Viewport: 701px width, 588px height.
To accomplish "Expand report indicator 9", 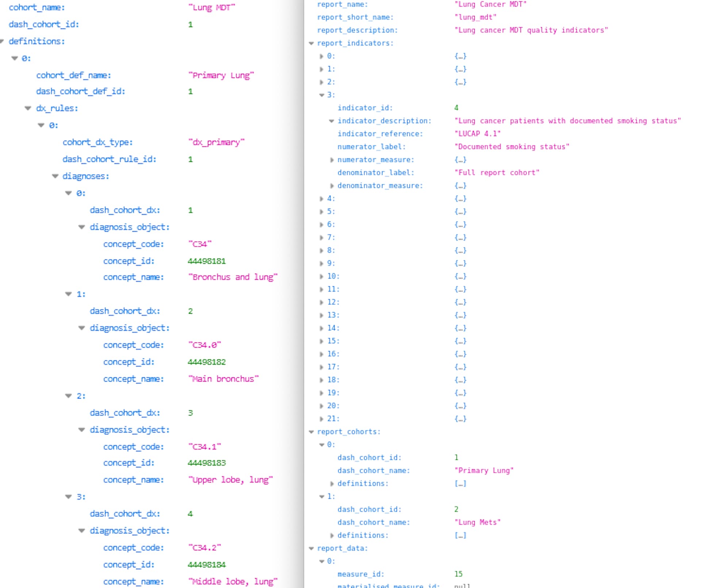I will [x=321, y=264].
